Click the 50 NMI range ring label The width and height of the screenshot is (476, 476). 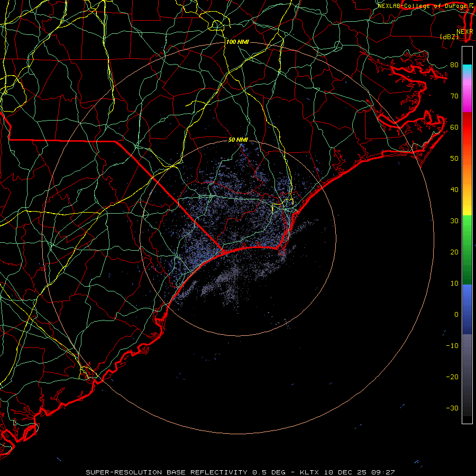[x=238, y=140]
